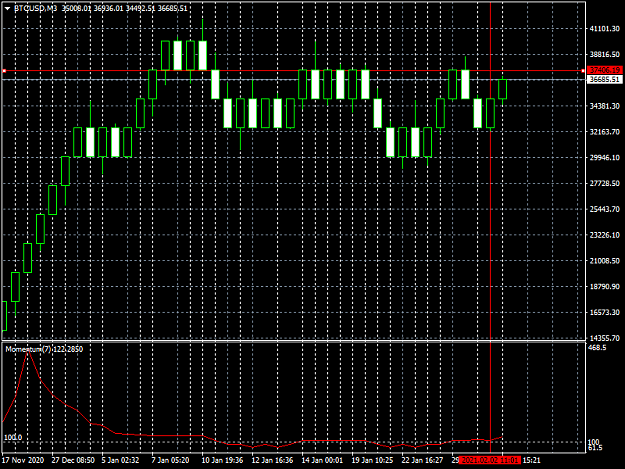Click the 7 Jan 05:20 time axis label
The image size is (625, 469).
tap(170, 460)
